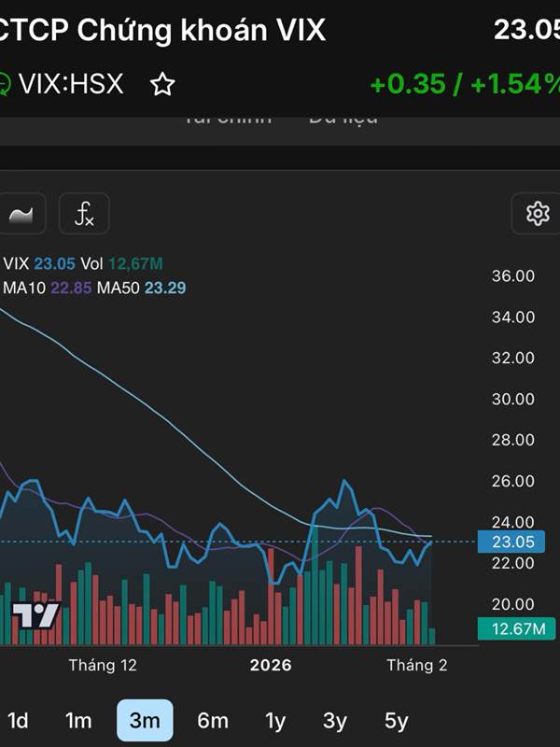
Task: Select the 3m time range
Action: 145,720
